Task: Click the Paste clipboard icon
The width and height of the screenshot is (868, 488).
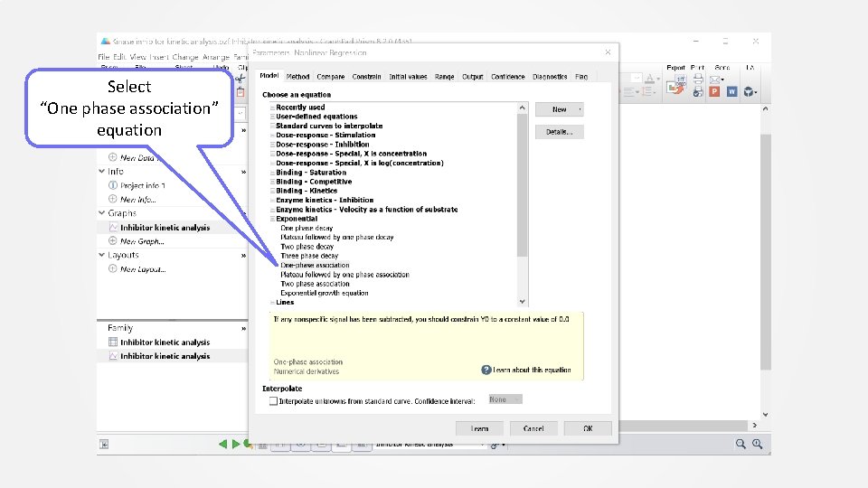Action: click(241, 92)
